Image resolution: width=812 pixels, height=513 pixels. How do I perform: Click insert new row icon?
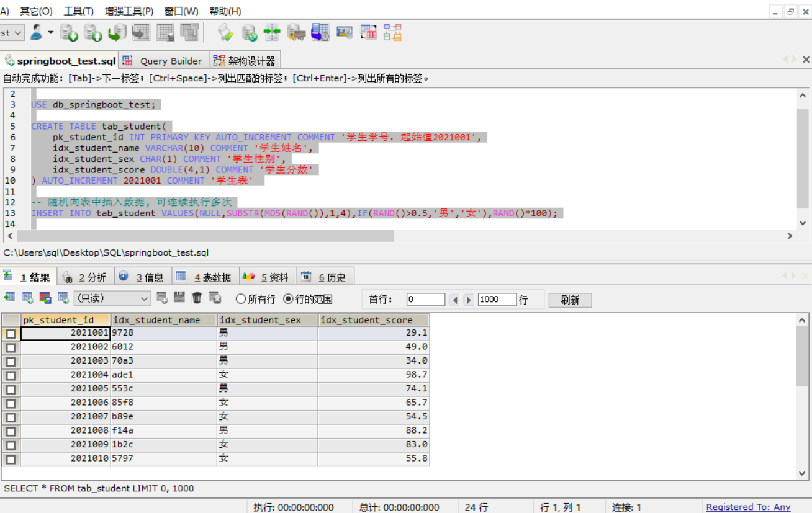point(162,298)
